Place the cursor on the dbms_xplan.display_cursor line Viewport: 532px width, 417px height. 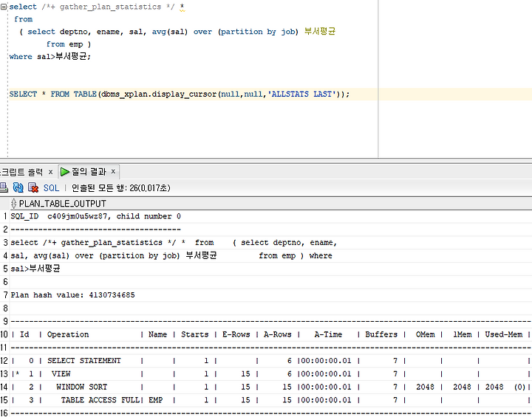point(179,94)
